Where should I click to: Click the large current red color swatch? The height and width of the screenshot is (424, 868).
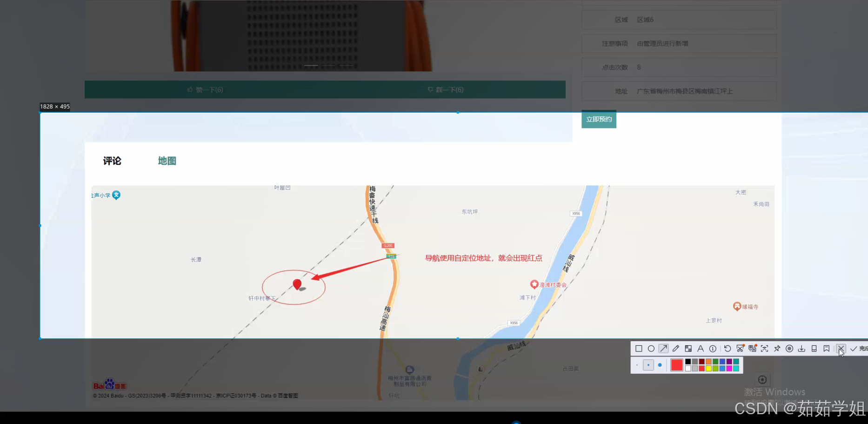pos(677,365)
